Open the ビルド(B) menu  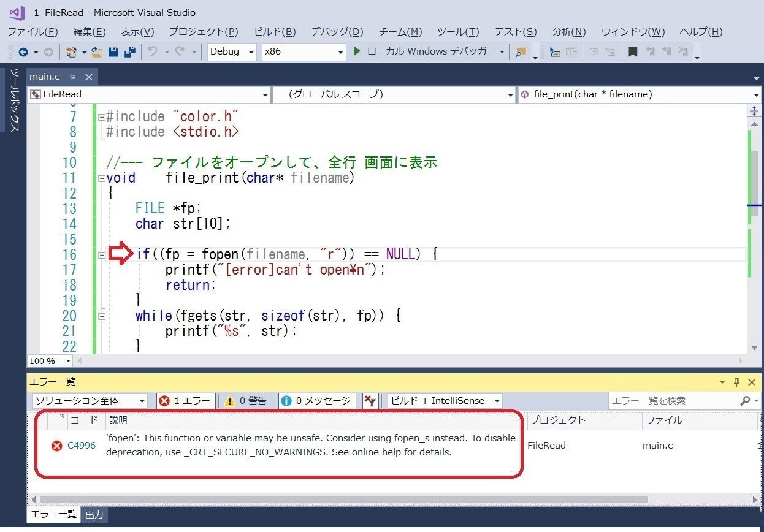(275, 32)
